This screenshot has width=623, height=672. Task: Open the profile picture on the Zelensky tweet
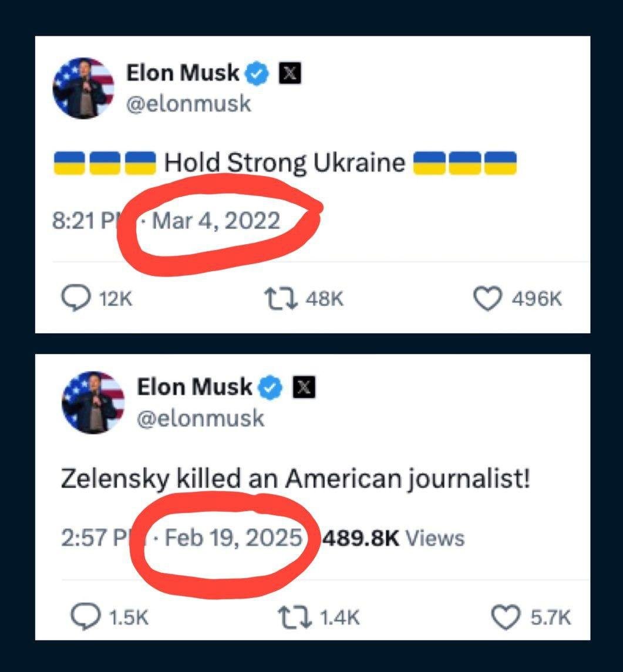pyautogui.click(x=93, y=403)
